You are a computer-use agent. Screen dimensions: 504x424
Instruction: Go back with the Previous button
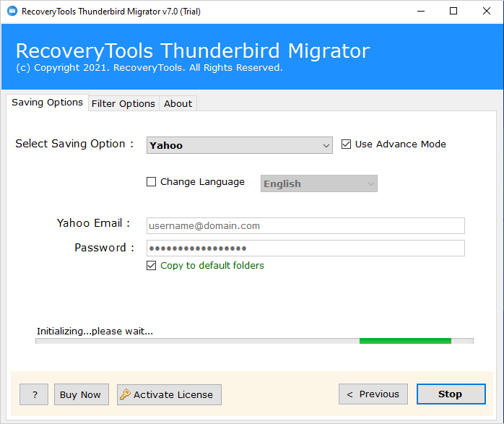tap(373, 394)
